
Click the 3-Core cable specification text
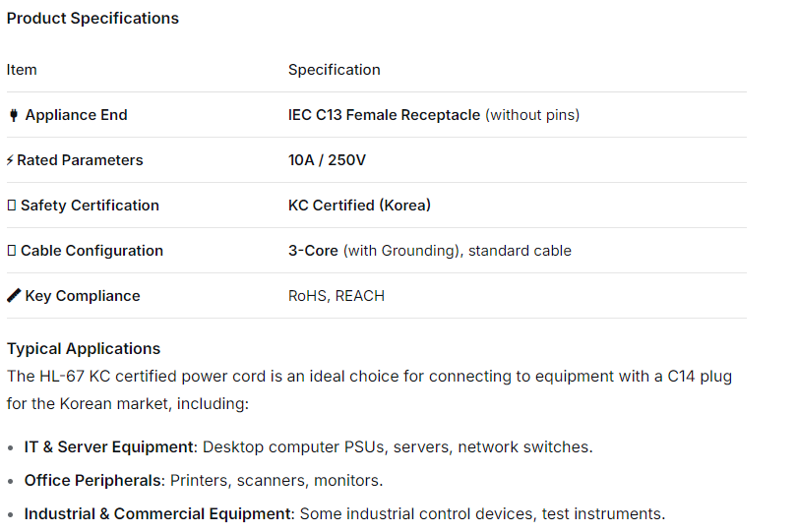313,251
